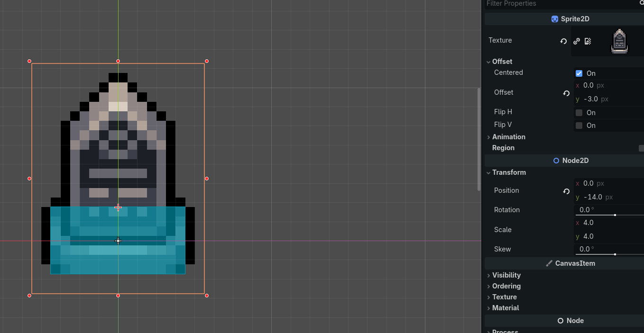The height and width of the screenshot is (333, 644).
Task: Enable the Flip V checkbox
Action: click(579, 126)
